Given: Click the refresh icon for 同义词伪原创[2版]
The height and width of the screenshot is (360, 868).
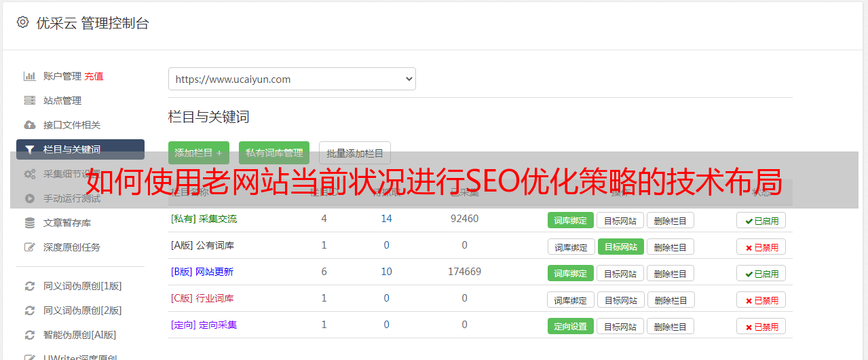Looking at the screenshot, I should tap(29, 310).
